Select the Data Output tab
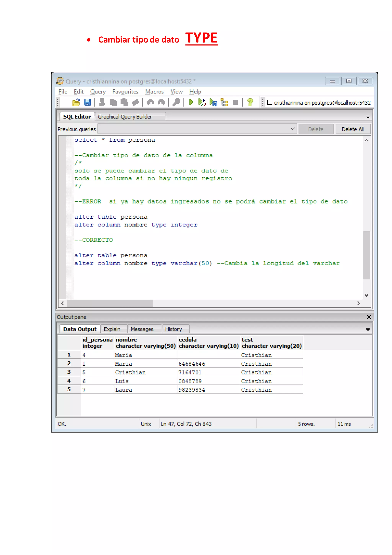 [x=80, y=329]
